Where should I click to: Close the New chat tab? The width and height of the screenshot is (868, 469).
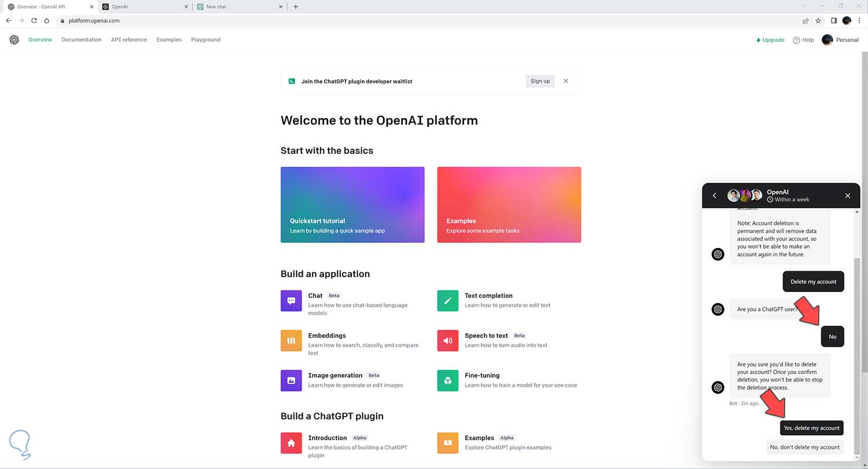[281, 7]
